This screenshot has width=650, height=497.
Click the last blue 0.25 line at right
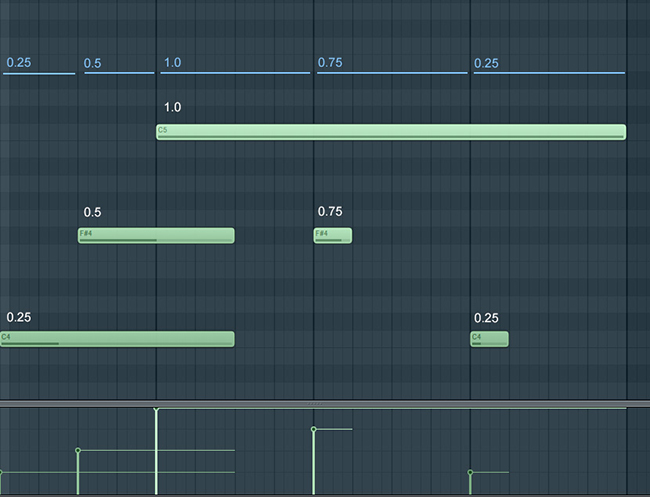tap(548, 73)
